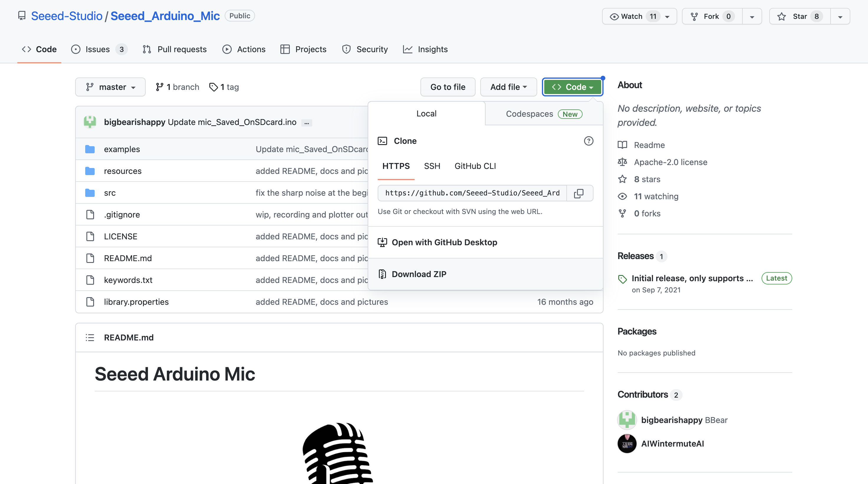This screenshot has height=484, width=868.
Task: Click the Go to file button
Action: click(x=448, y=87)
